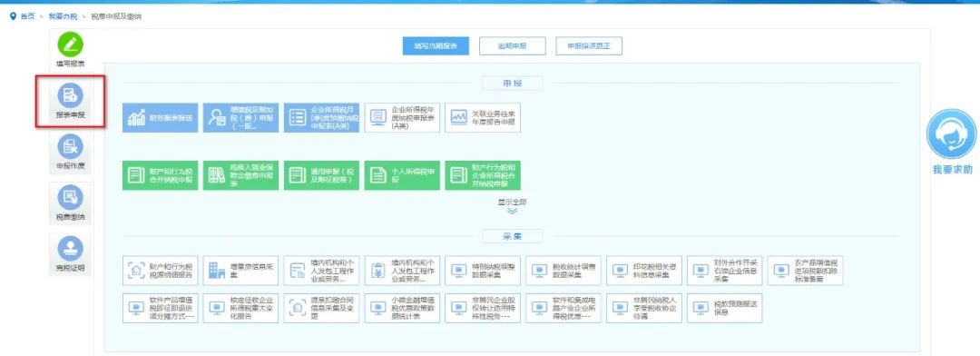Viewport: 980px width, 356px height.
Task: Open 企业所得税年度纳税申报表(A类) tile
Action: tap(402, 118)
